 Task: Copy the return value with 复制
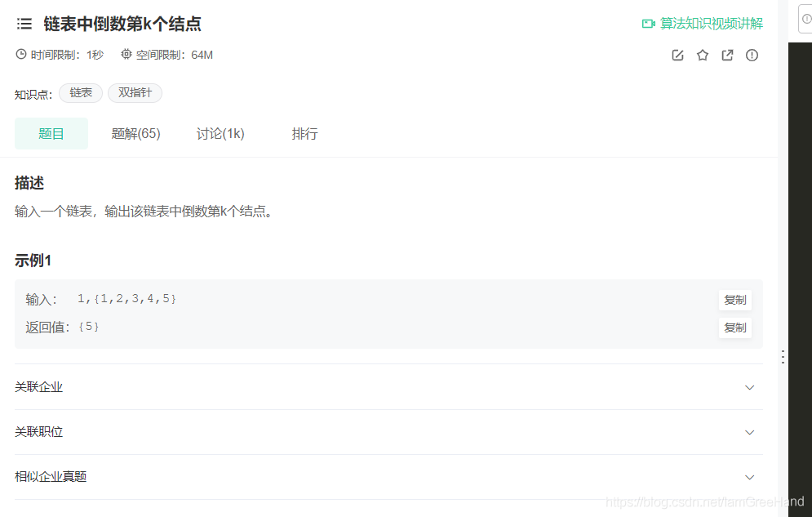tap(734, 328)
